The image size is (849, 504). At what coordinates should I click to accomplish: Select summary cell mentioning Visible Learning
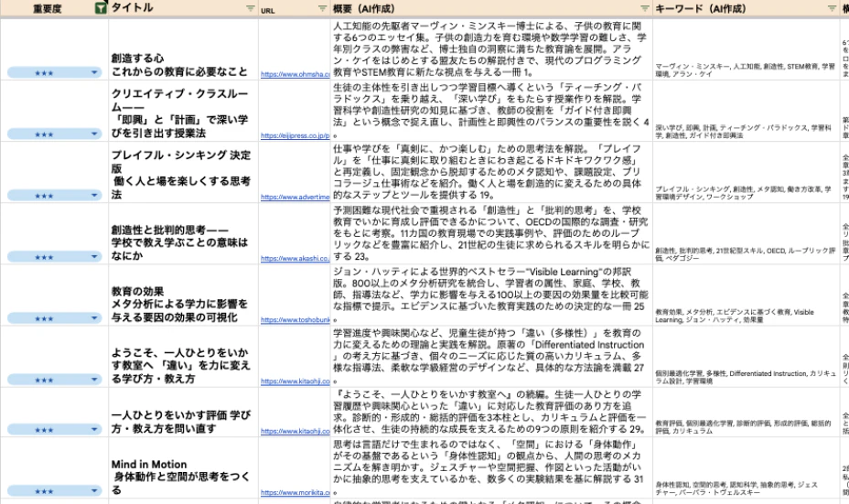point(491,295)
